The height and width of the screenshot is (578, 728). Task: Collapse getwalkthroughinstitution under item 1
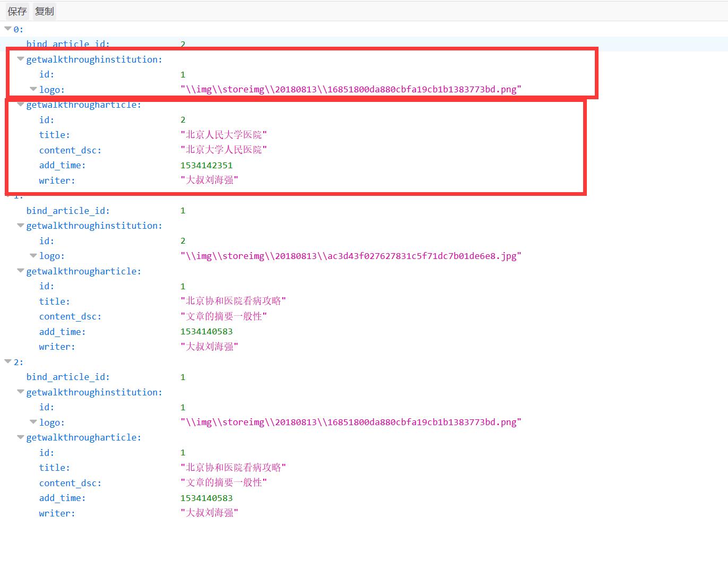[x=21, y=226]
